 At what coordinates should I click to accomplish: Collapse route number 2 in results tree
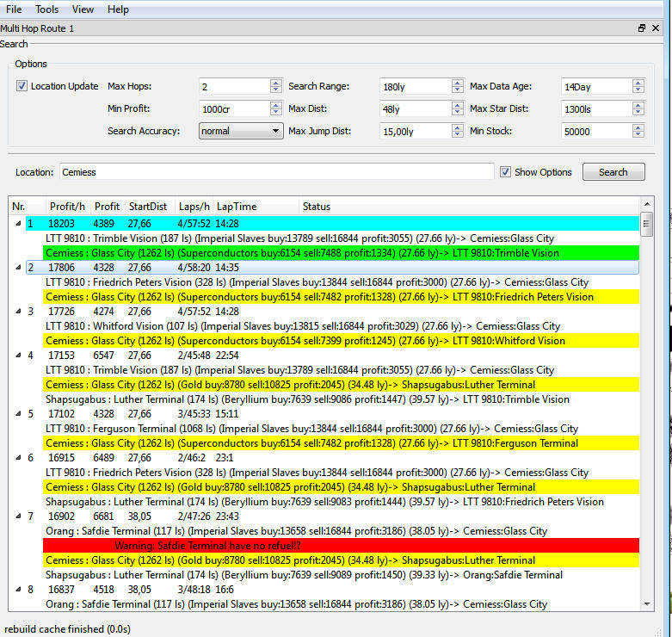pos(18,267)
